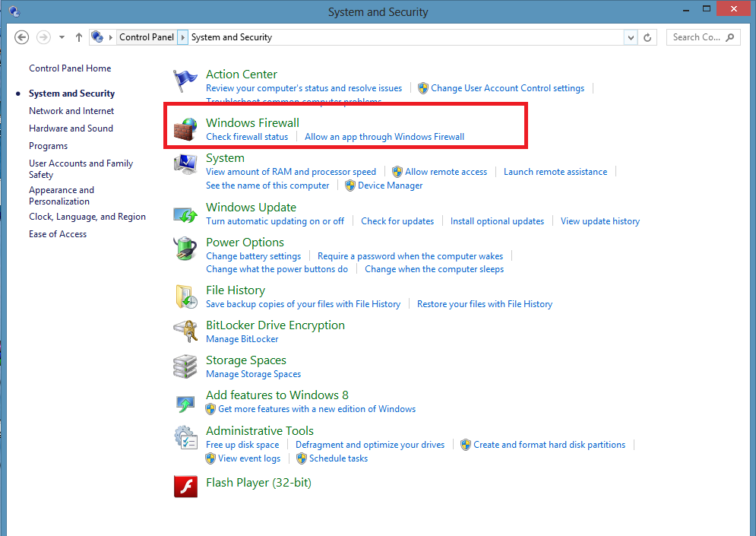Click the Windows Firewall brick wall icon
Viewport: 756px width, 536px height.
click(185, 129)
